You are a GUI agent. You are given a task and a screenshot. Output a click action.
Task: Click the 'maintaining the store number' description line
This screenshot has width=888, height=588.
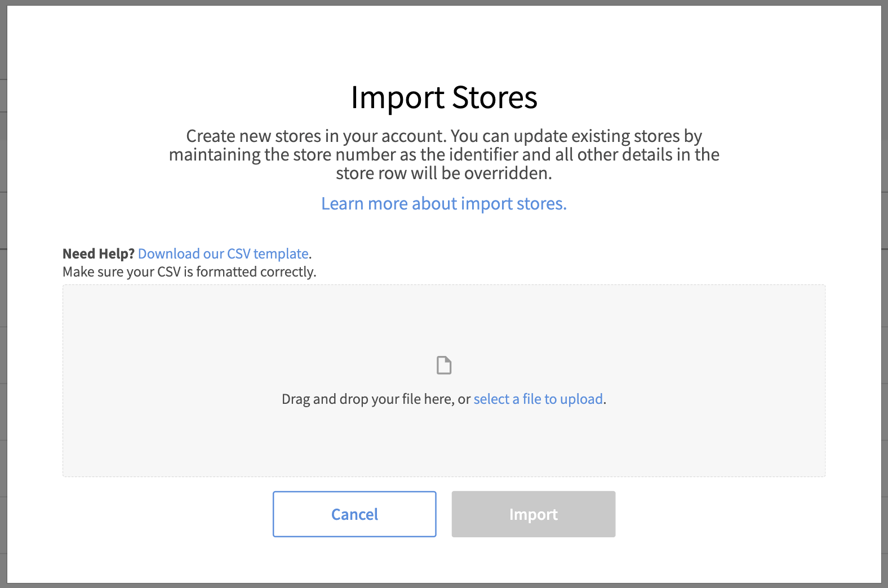pyautogui.click(x=444, y=155)
